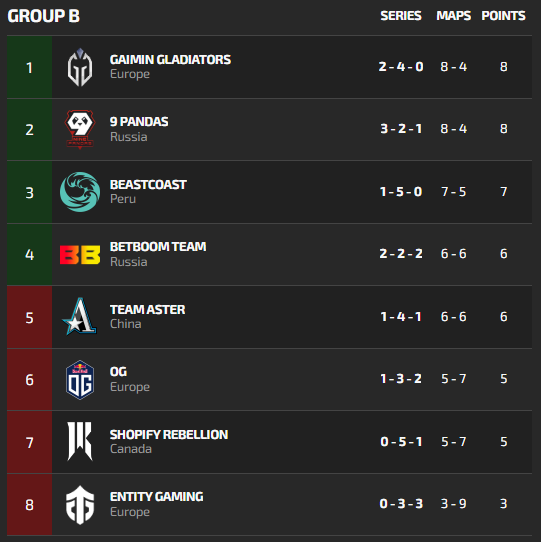Open the Gaimin Gladiators team name

(170, 60)
